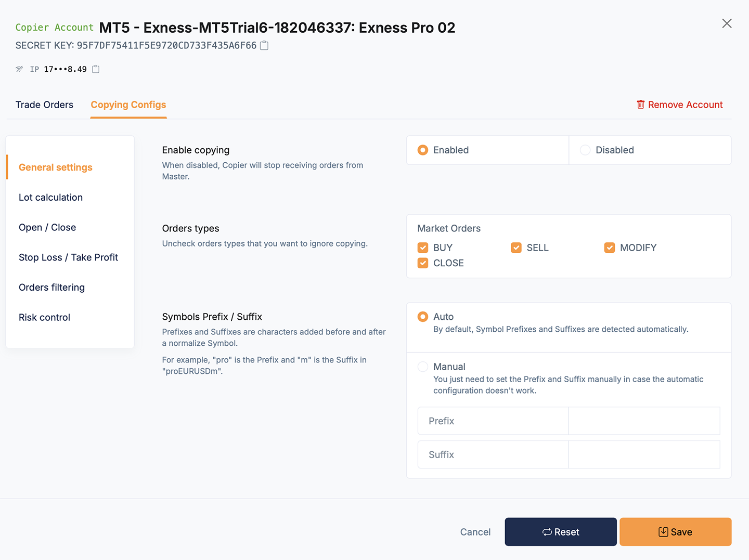Click the trash icon for Remove Account
Screen dimensions: 749x560
coord(641,105)
